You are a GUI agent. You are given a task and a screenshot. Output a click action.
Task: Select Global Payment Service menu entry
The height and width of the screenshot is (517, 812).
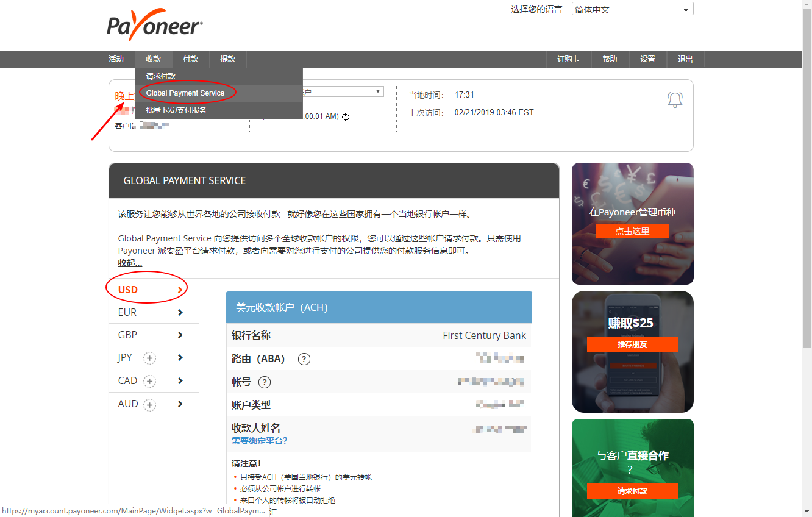coord(219,93)
